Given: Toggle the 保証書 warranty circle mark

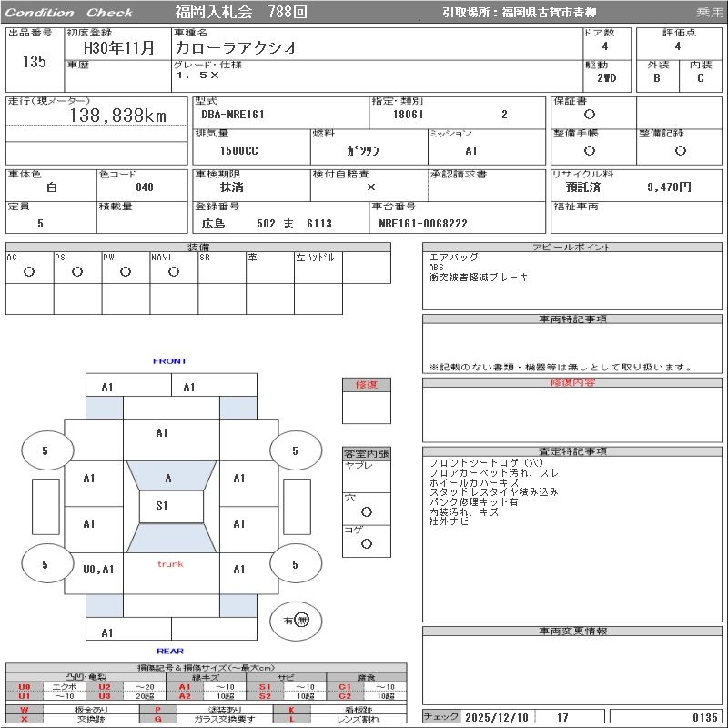Looking at the screenshot, I should (590, 115).
